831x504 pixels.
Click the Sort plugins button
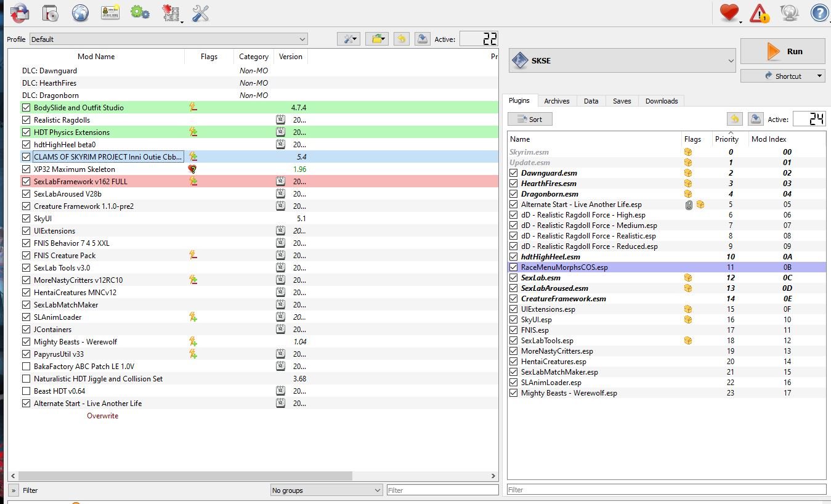pyautogui.click(x=530, y=119)
